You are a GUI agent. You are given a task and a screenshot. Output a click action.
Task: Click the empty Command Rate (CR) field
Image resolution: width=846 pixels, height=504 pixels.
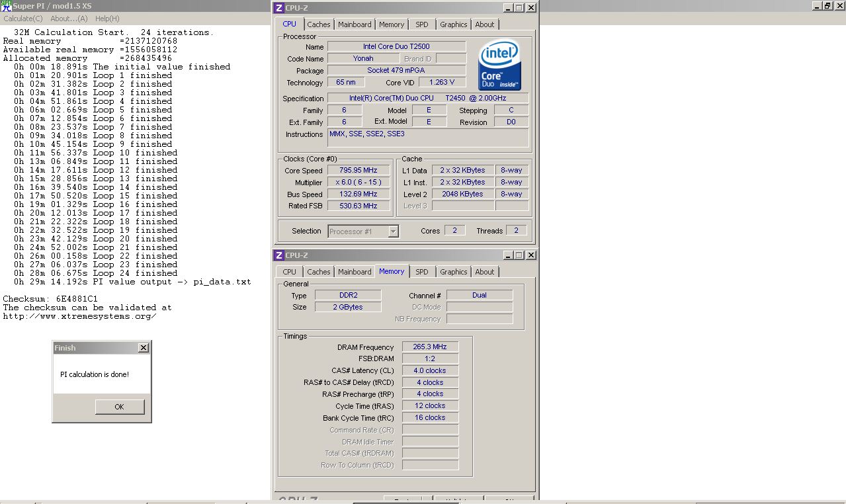(x=430, y=429)
